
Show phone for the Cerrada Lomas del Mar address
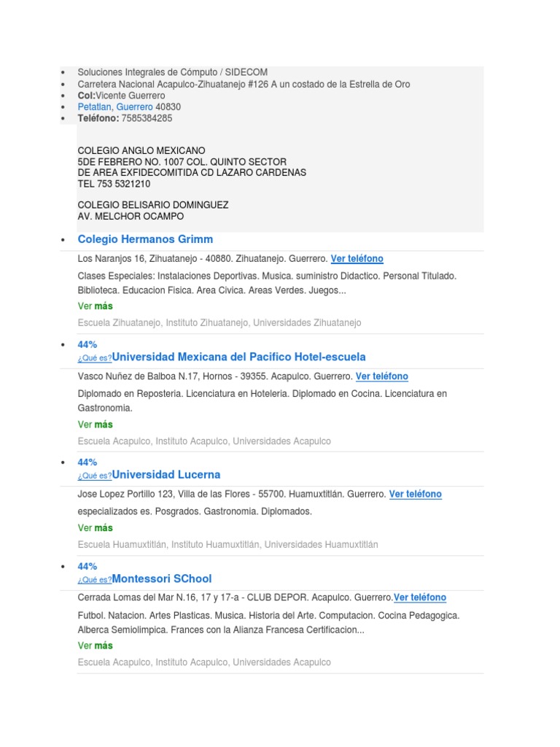click(420, 597)
